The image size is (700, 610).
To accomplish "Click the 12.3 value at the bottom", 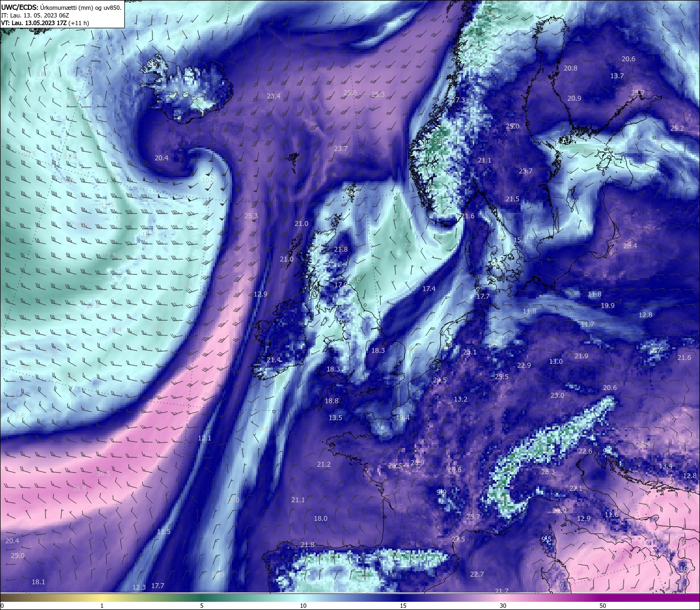I will click(x=139, y=588).
